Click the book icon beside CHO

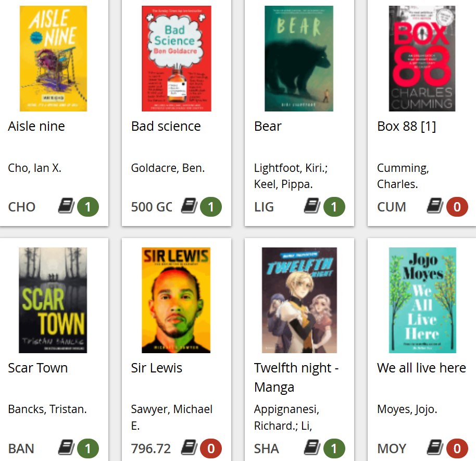[66, 206]
